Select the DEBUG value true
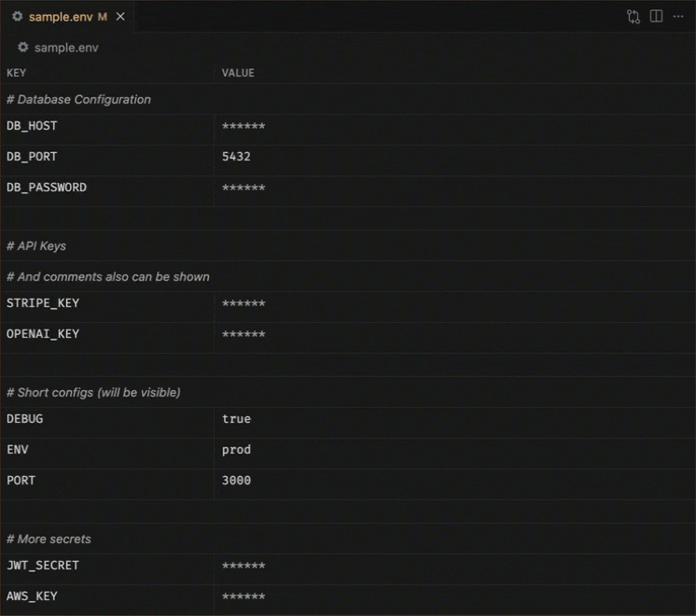Viewport: 696px width, 616px height. point(236,419)
